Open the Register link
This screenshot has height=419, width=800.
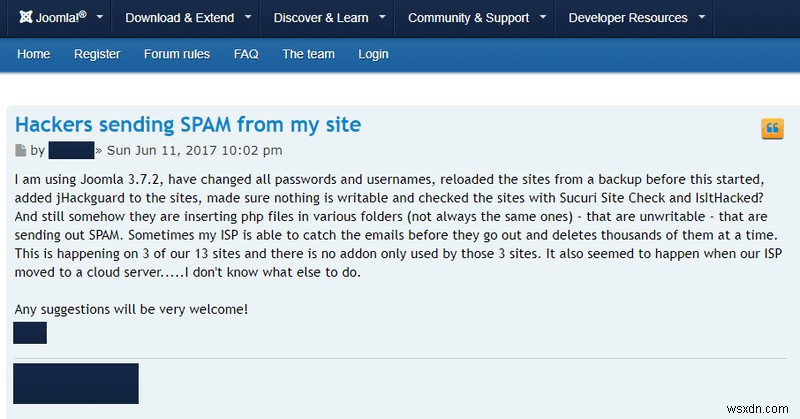pyautogui.click(x=97, y=54)
